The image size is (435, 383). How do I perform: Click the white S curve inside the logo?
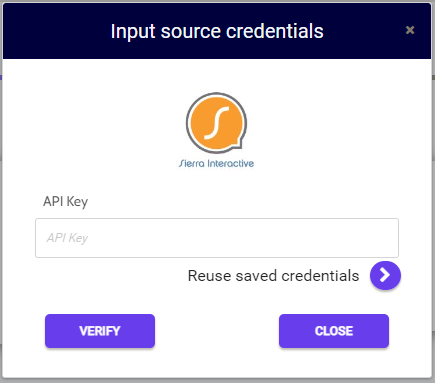[x=217, y=123]
